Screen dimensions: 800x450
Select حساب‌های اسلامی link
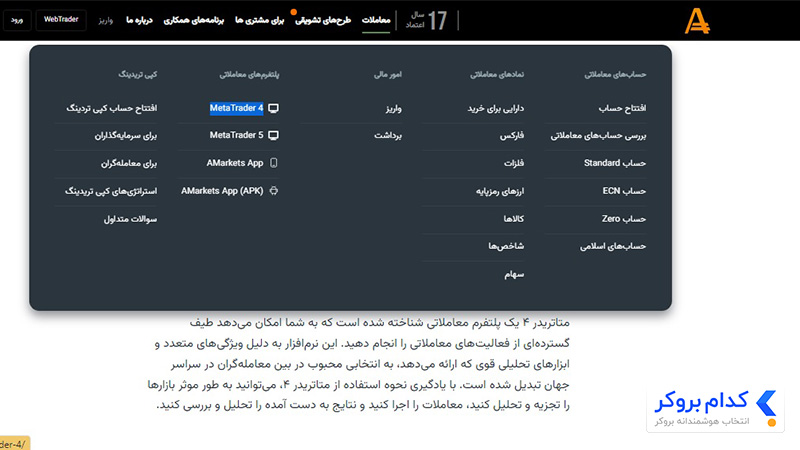tap(613, 246)
